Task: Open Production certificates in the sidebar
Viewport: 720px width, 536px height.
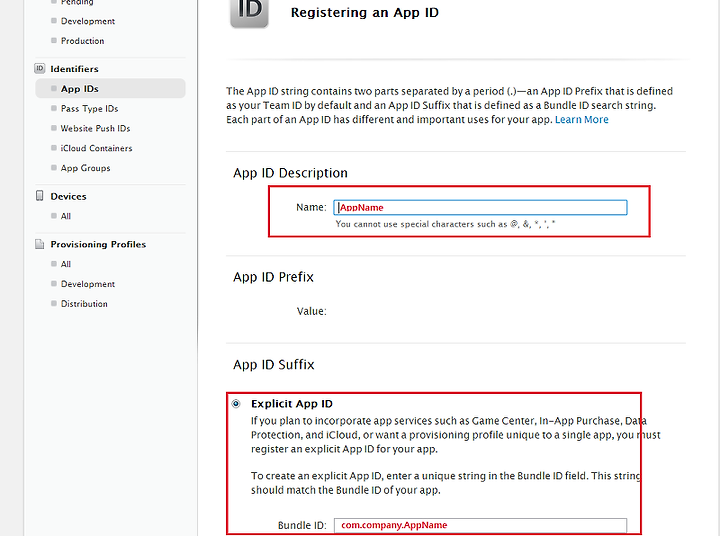Action: pyautogui.click(x=83, y=41)
